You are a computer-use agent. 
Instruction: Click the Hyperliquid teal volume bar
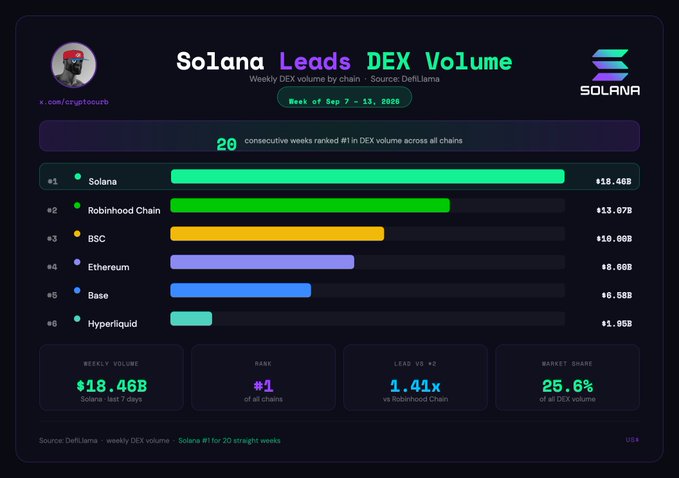191,319
